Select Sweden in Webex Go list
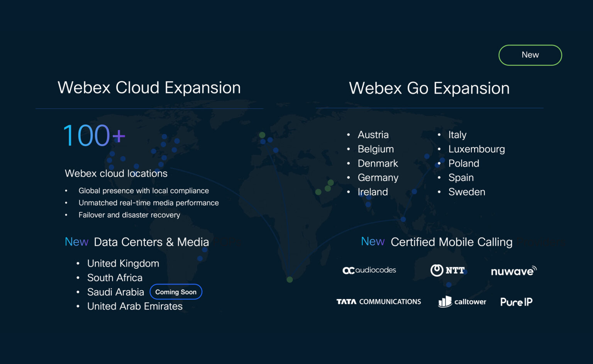This screenshot has width=593, height=364. [466, 192]
